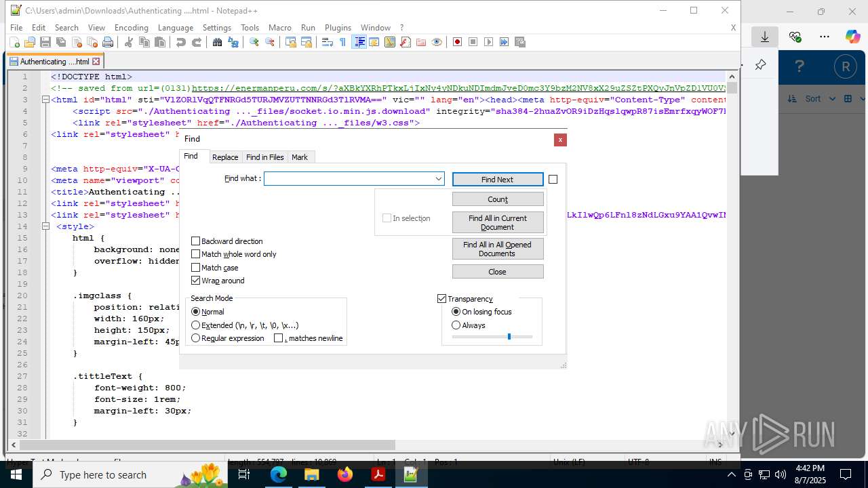Print the document toolbar icon

point(107,42)
